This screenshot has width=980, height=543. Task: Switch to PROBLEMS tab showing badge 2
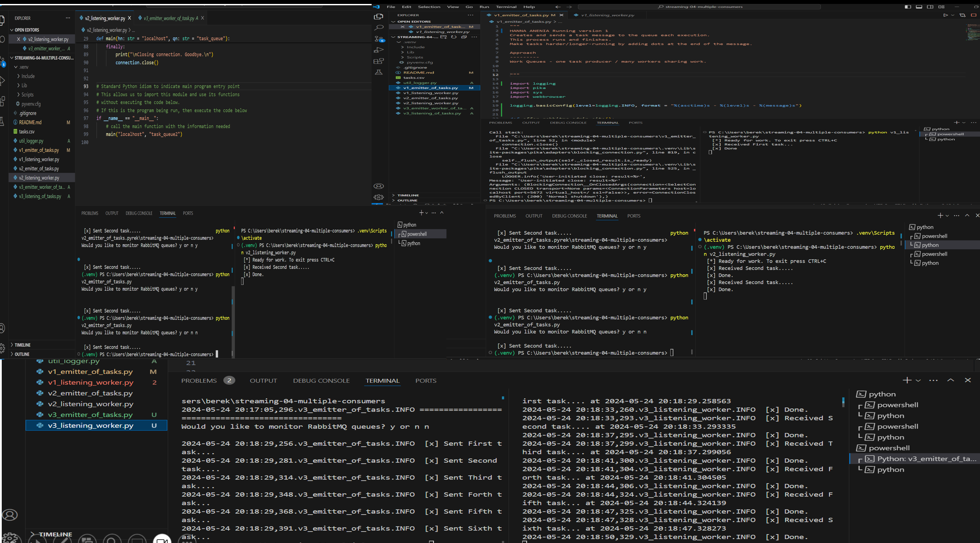pos(199,381)
